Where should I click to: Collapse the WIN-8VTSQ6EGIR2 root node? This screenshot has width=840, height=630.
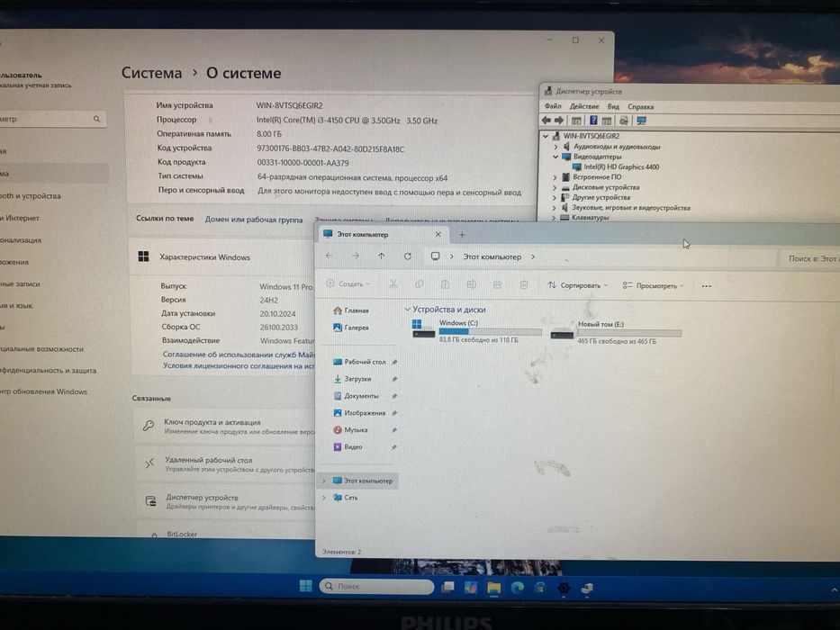pyautogui.click(x=546, y=136)
